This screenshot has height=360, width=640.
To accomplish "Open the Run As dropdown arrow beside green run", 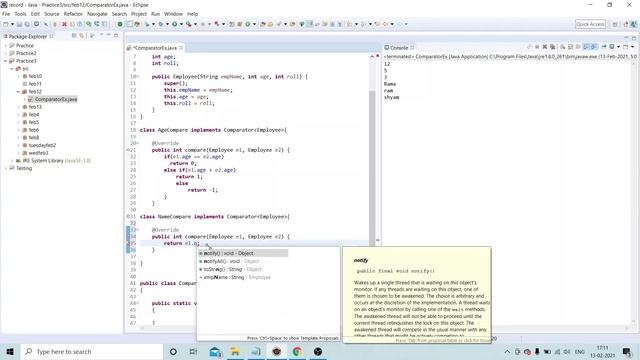I will click(x=181, y=24).
